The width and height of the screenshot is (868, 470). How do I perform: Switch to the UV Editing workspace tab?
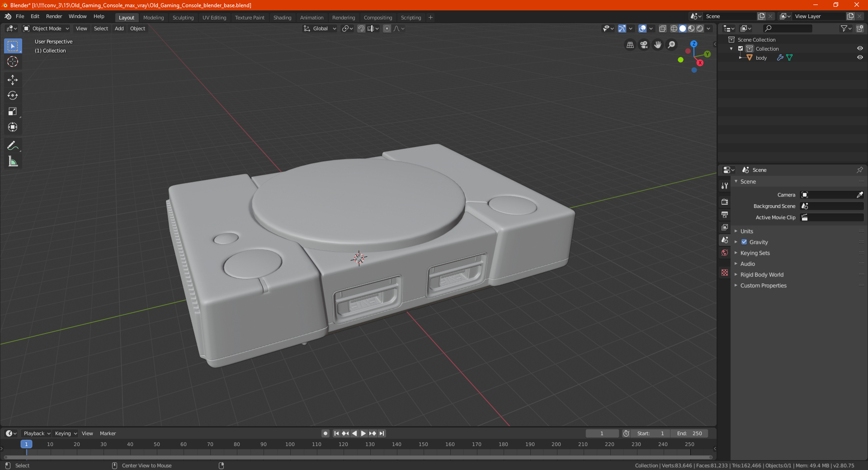[214, 18]
